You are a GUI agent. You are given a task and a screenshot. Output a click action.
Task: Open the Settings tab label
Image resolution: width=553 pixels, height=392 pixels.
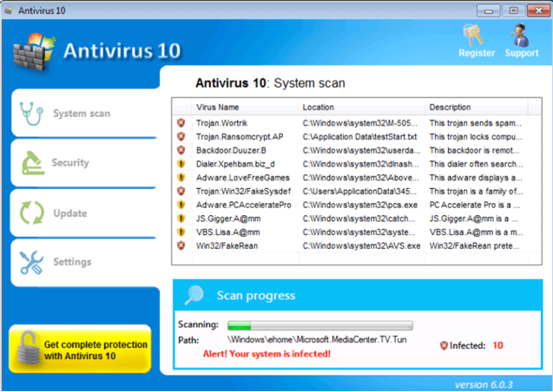[72, 262]
